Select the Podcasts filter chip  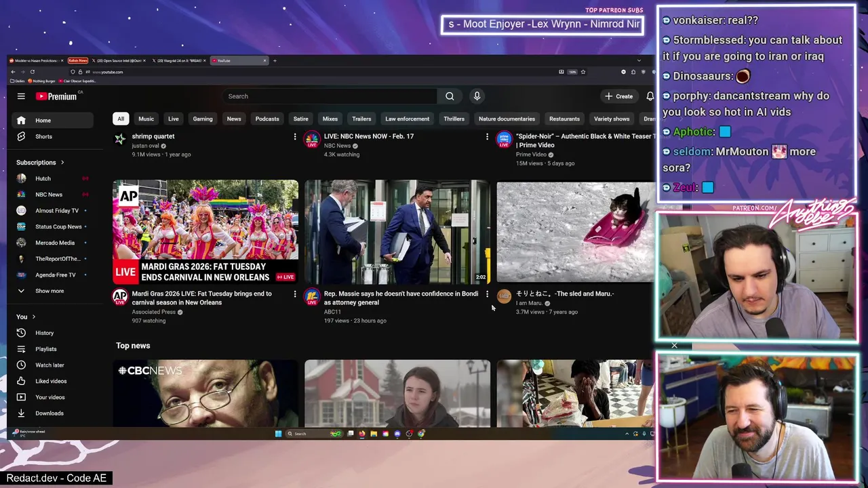tap(267, 119)
